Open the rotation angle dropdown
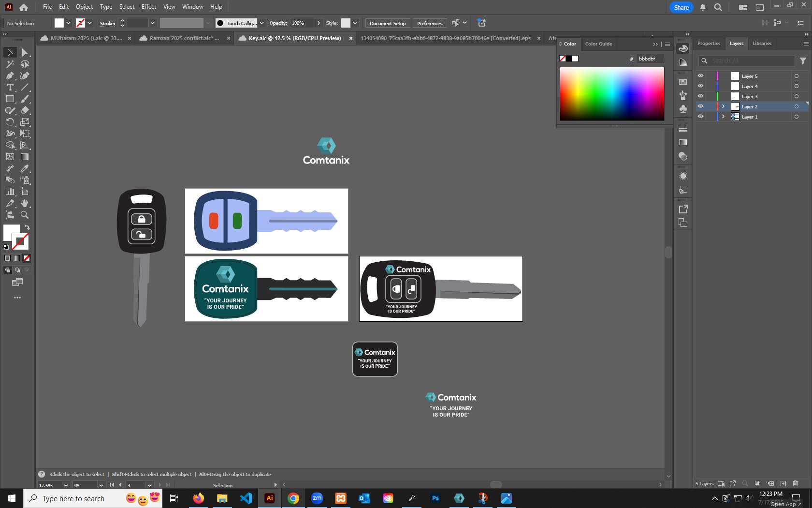The width and height of the screenshot is (812, 508). point(101,485)
